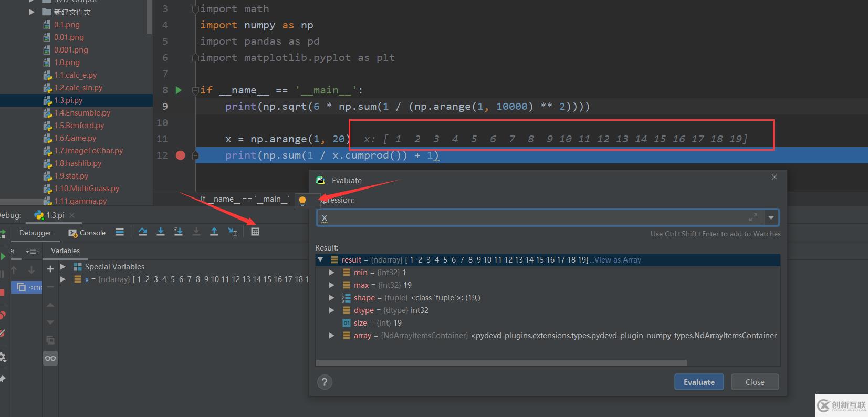Click Step Into My Code icon
868x417 pixels.
tap(179, 232)
